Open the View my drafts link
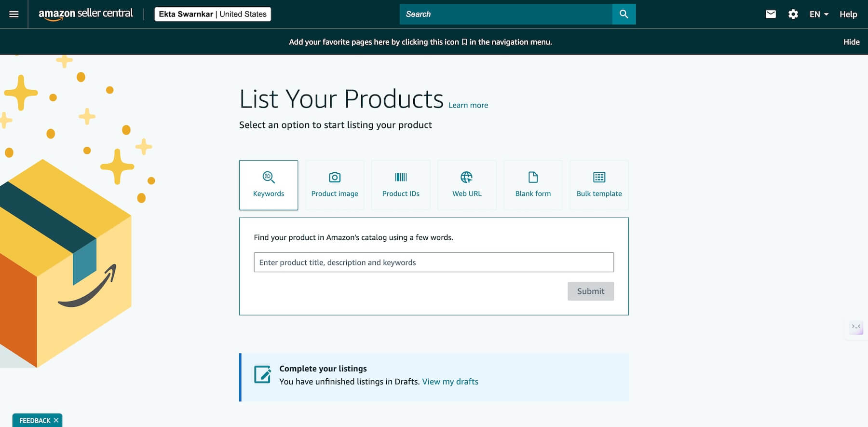This screenshot has height=427, width=868. pyautogui.click(x=450, y=382)
